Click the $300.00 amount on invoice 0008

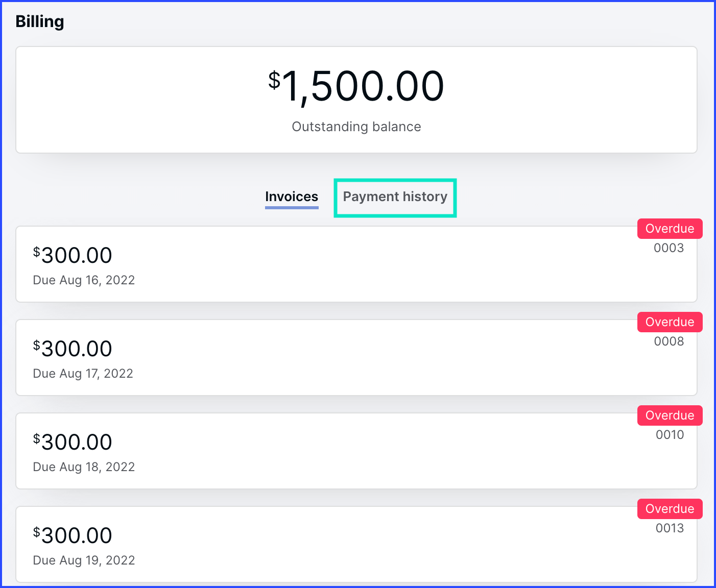[73, 349]
